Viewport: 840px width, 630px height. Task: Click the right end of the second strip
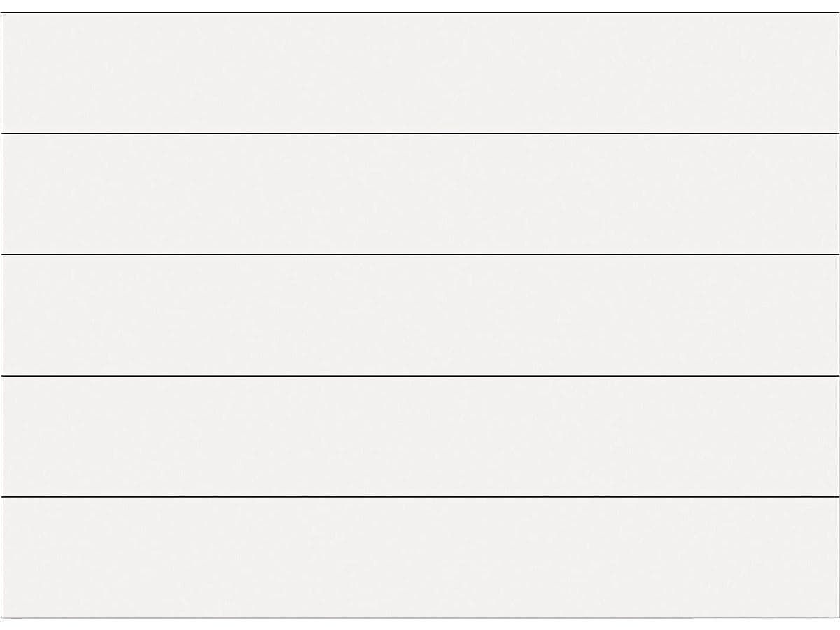click(x=832, y=194)
